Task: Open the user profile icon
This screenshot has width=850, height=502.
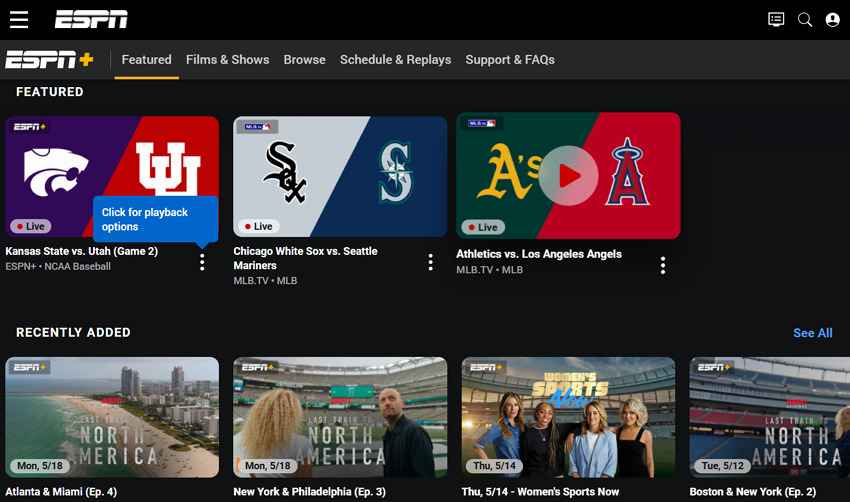Action: pos(833,20)
